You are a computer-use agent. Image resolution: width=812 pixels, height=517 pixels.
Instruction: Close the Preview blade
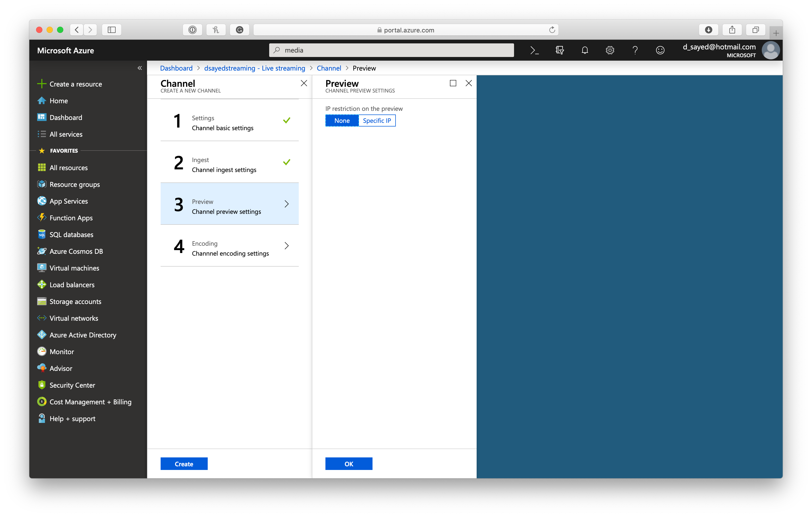469,83
